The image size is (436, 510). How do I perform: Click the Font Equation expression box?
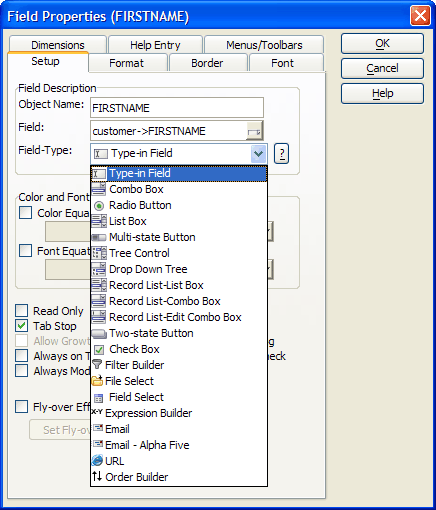tap(68, 270)
